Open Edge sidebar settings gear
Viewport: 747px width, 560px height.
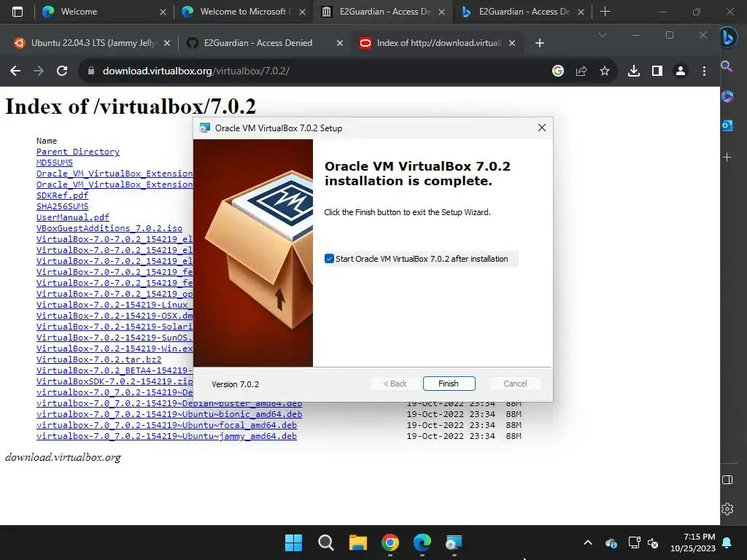coord(727,509)
